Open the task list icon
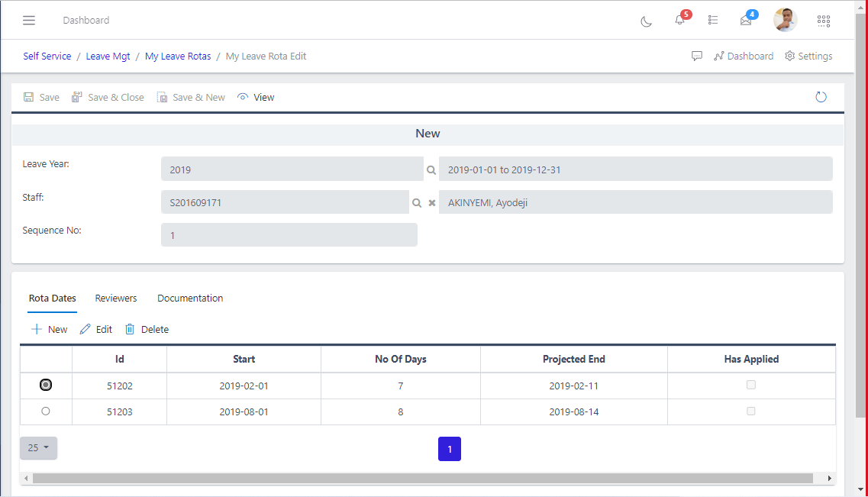This screenshot has width=868, height=497. click(x=712, y=21)
